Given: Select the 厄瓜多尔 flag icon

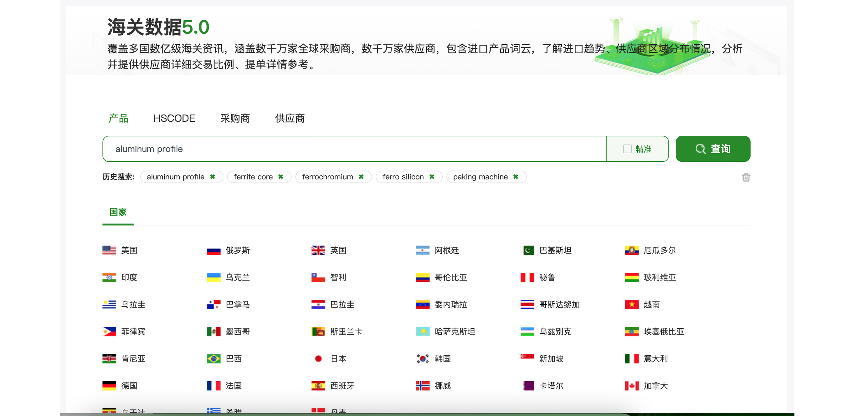Looking at the screenshot, I should (632, 250).
